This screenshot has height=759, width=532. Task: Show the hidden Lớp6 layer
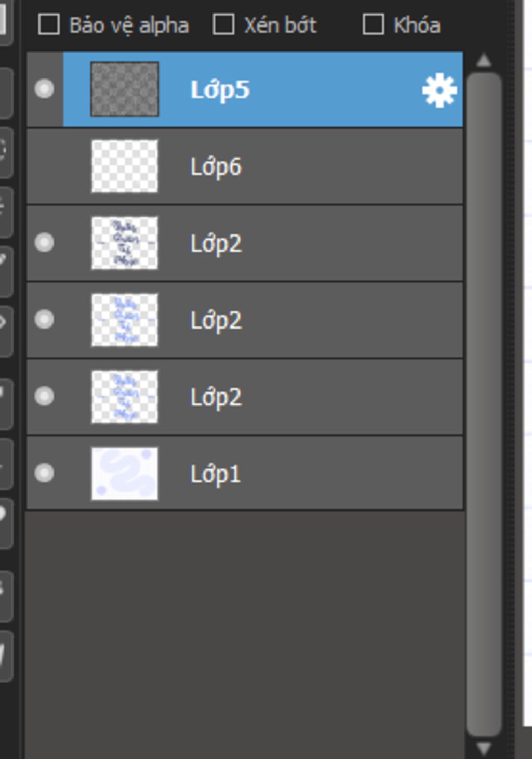44,166
